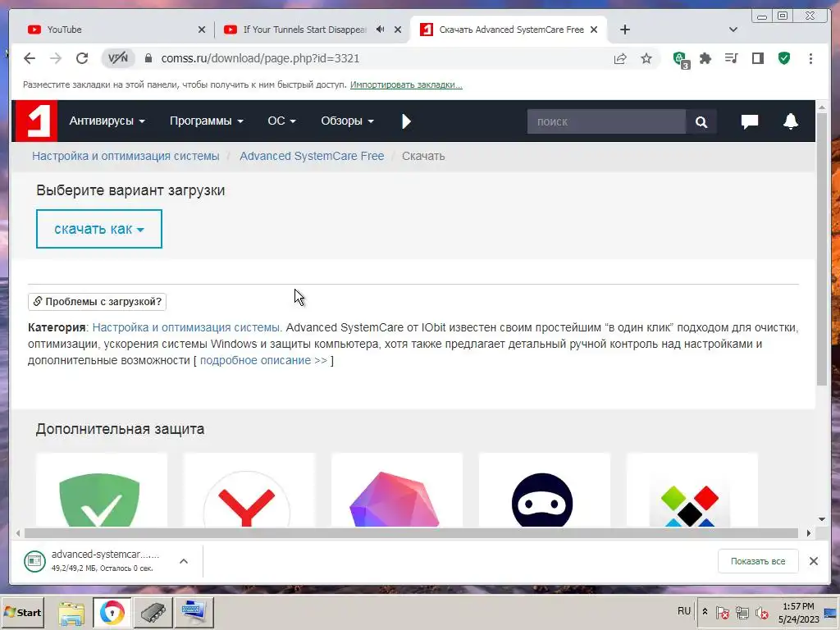This screenshot has height=630, width=840.
Task: Click the white arrow to show more menu items
Action: pos(406,121)
